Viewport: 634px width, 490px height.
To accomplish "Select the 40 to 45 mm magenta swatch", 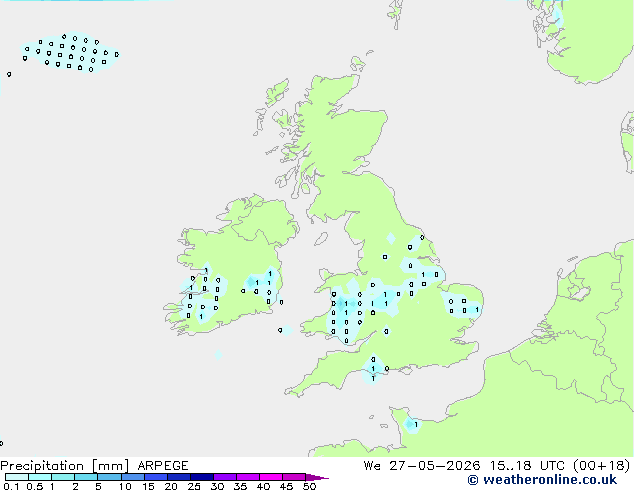I will 271,477.
